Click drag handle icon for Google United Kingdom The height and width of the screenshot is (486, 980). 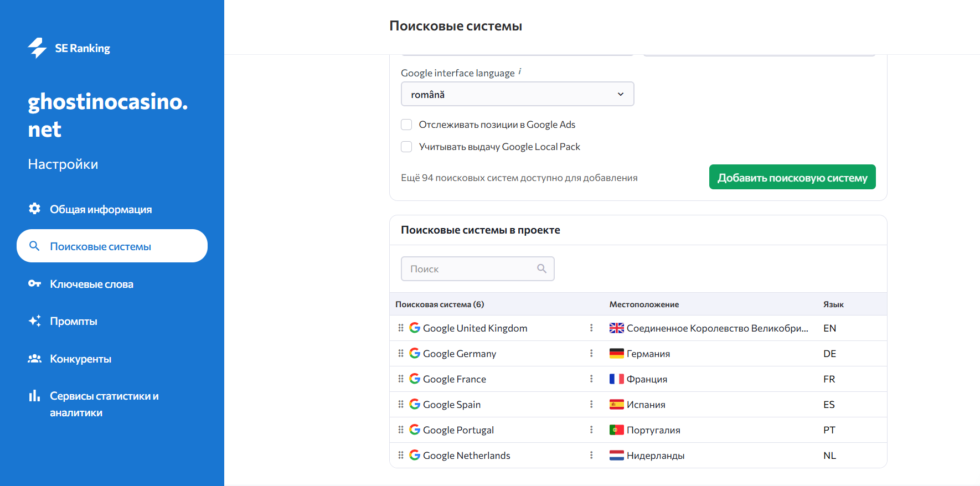tap(401, 328)
